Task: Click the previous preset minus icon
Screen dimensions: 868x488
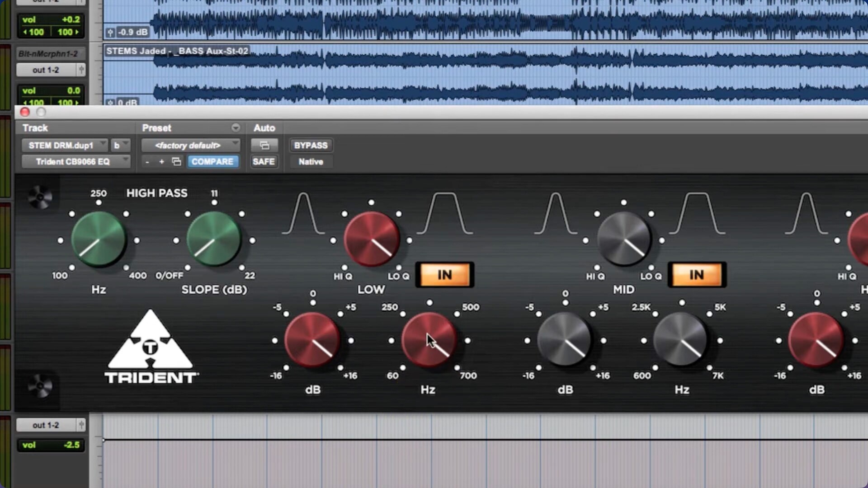Action: pos(147,162)
